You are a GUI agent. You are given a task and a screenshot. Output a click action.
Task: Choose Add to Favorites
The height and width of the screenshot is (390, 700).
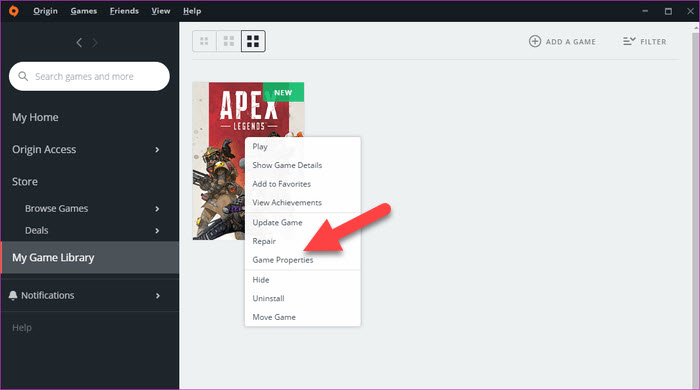pyautogui.click(x=303, y=184)
